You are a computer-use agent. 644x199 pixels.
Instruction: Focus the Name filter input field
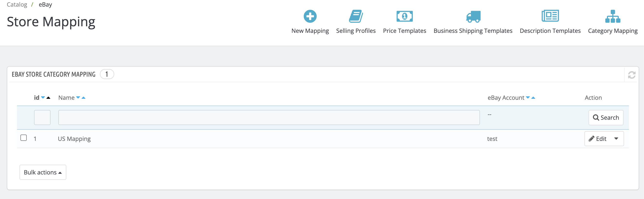269,118
